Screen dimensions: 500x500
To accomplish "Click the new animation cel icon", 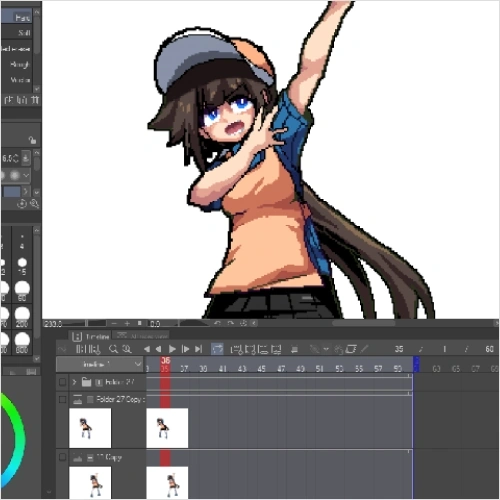I will [x=250, y=349].
